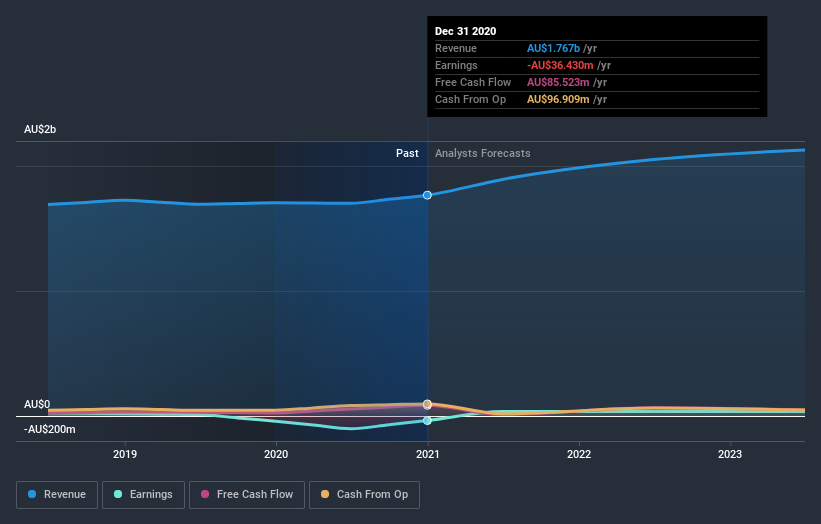
Task: Select the 2020 x-axis label
Action: 276,454
